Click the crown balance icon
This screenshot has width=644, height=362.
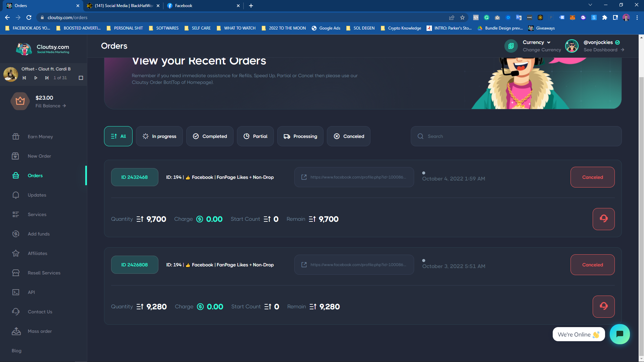(x=20, y=101)
